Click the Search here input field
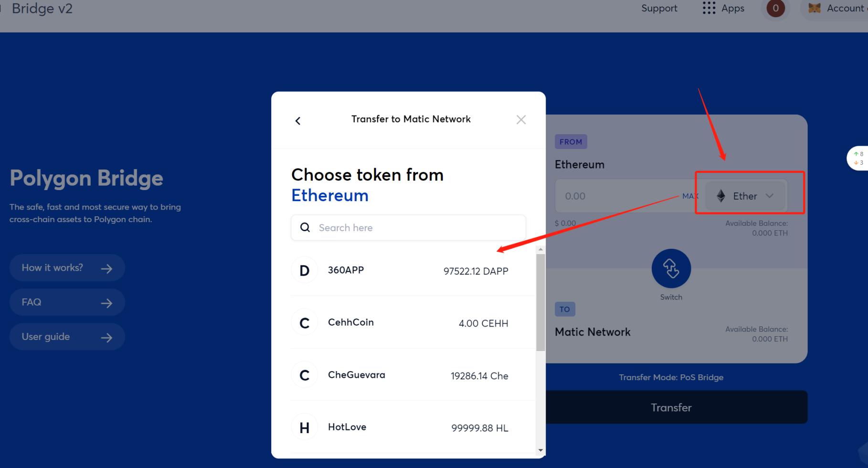Viewport: 868px width, 468px height. tap(408, 228)
